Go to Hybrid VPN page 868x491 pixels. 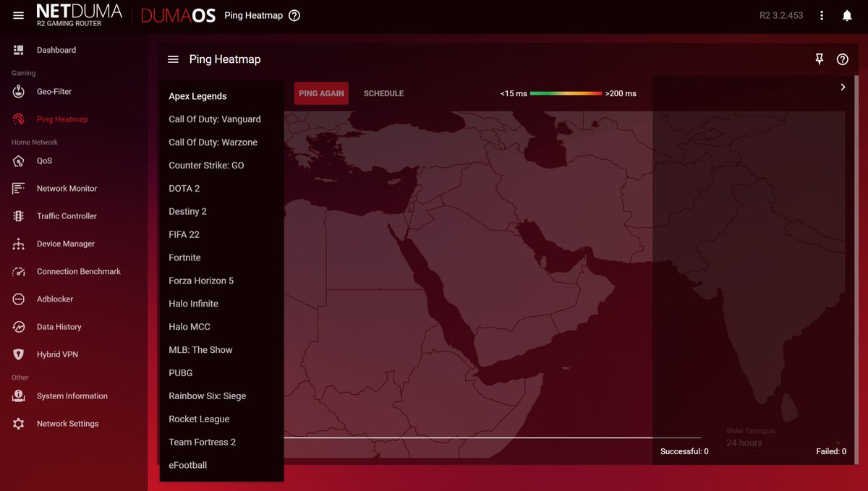tap(57, 354)
